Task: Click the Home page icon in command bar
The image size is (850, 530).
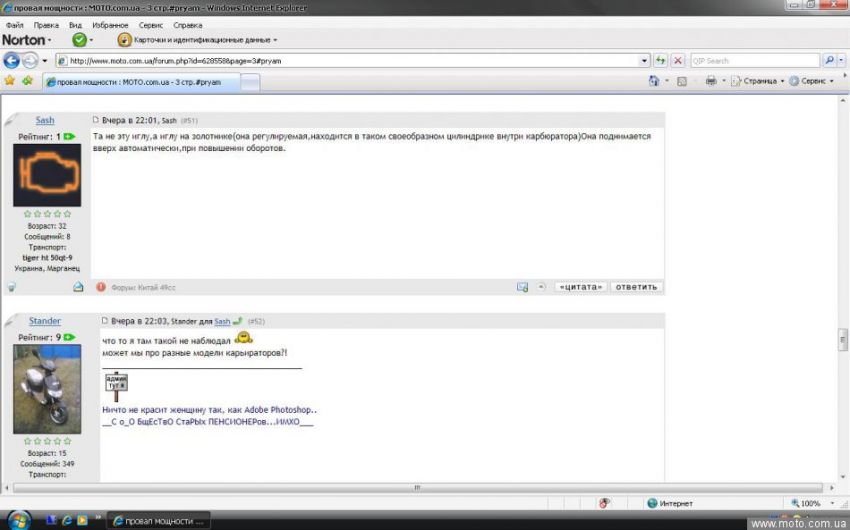Action: pyautogui.click(x=654, y=81)
